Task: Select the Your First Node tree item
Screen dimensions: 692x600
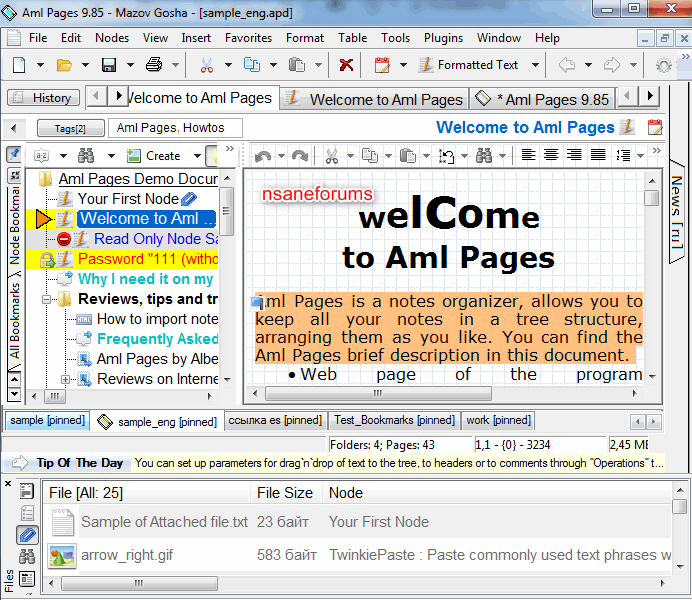Action: click(x=128, y=199)
